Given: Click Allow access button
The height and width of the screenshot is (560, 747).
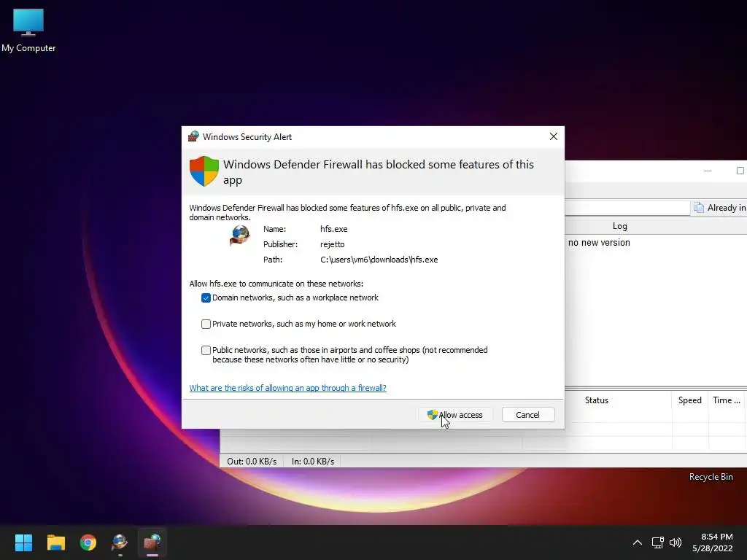Looking at the screenshot, I should (455, 415).
